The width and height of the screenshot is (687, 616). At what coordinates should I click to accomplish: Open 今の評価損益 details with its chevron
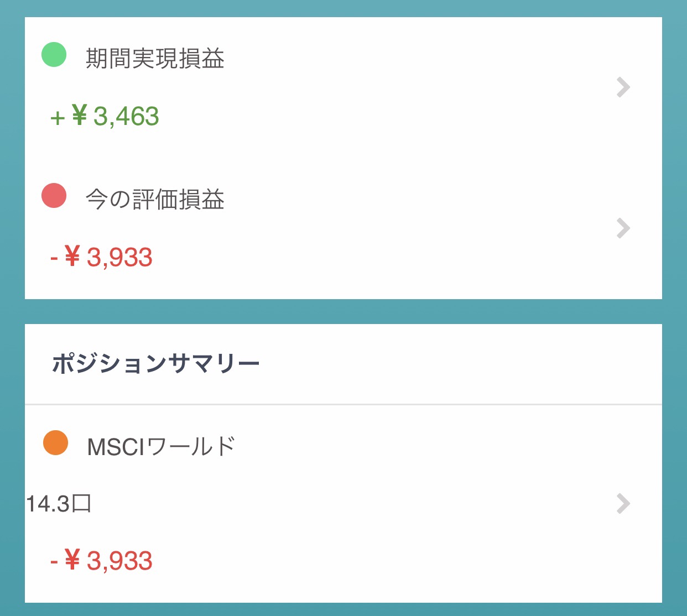[x=623, y=228]
